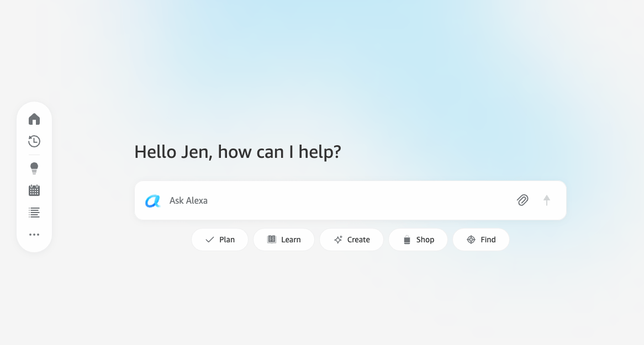The width and height of the screenshot is (644, 345).
Task: Click the Home icon in the sidebar
Action: pos(34,119)
